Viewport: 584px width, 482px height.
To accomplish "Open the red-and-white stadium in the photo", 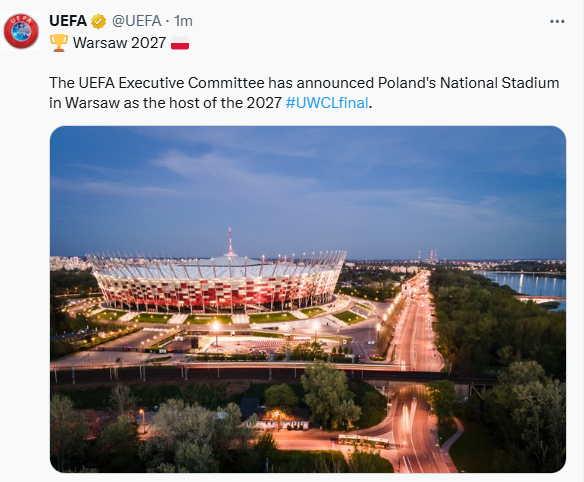I will (x=218, y=281).
